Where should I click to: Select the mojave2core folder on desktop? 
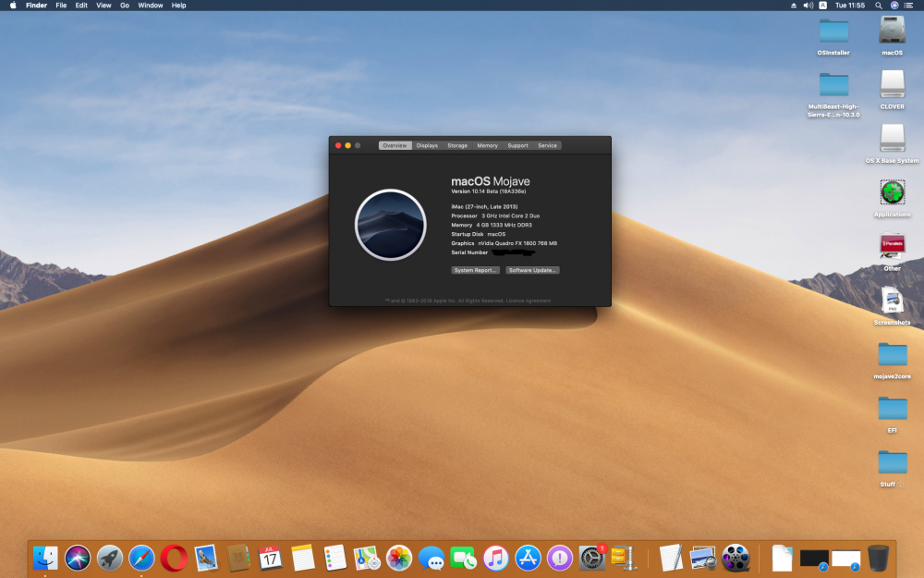893,360
